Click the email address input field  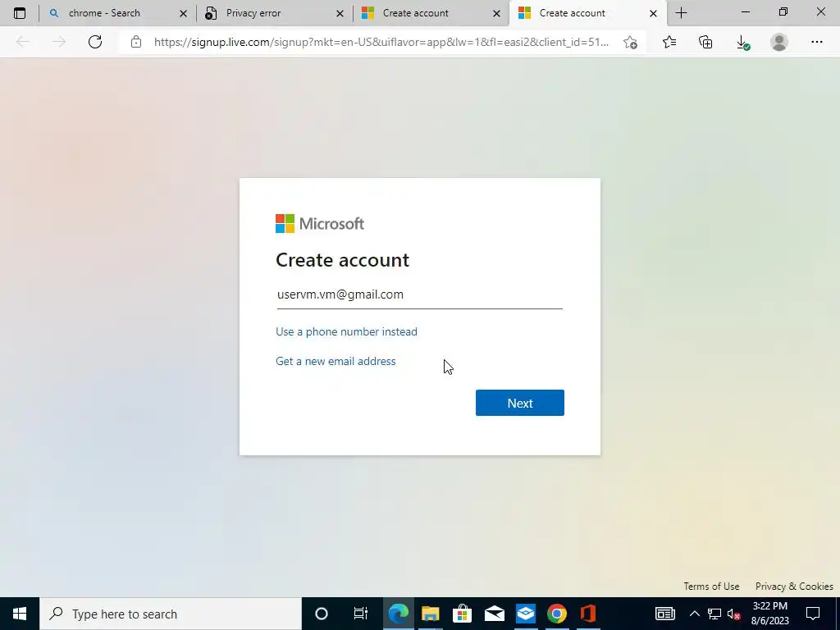[x=419, y=294]
